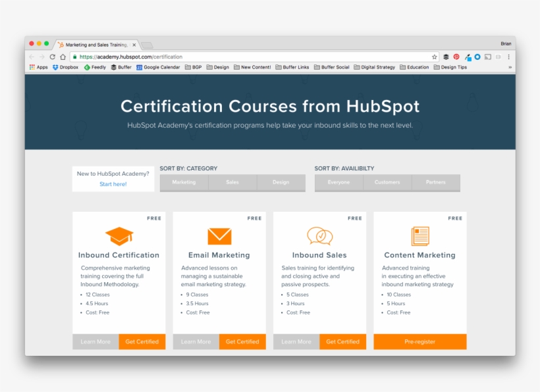Click the Content Marketing document icon
Screen dimensions: 540x392
pyautogui.click(x=420, y=236)
